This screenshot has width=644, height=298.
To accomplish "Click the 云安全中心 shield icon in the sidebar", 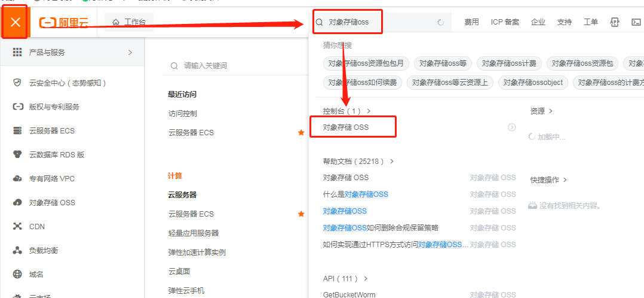I will pyautogui.click(x=17, y=83).
